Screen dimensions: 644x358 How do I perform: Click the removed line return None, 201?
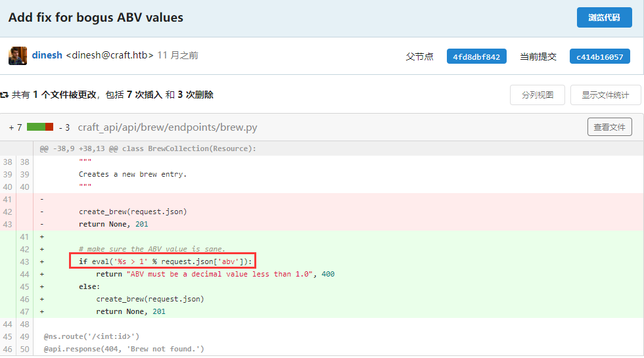113,224
